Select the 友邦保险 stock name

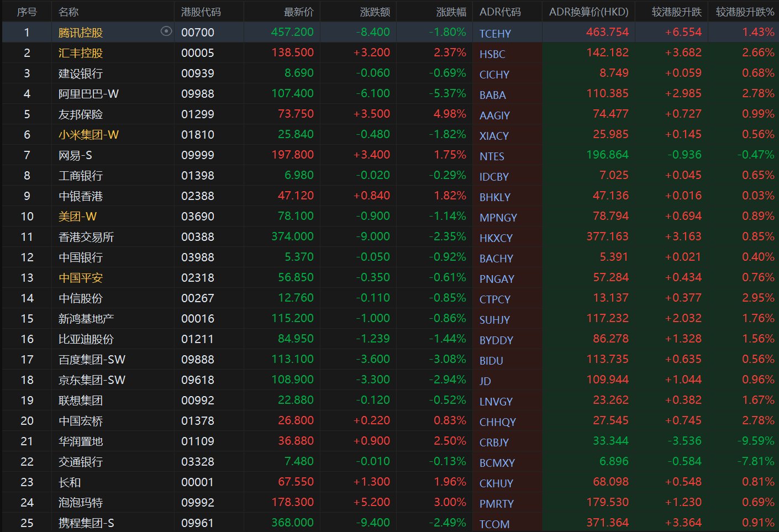coord(81,114)
